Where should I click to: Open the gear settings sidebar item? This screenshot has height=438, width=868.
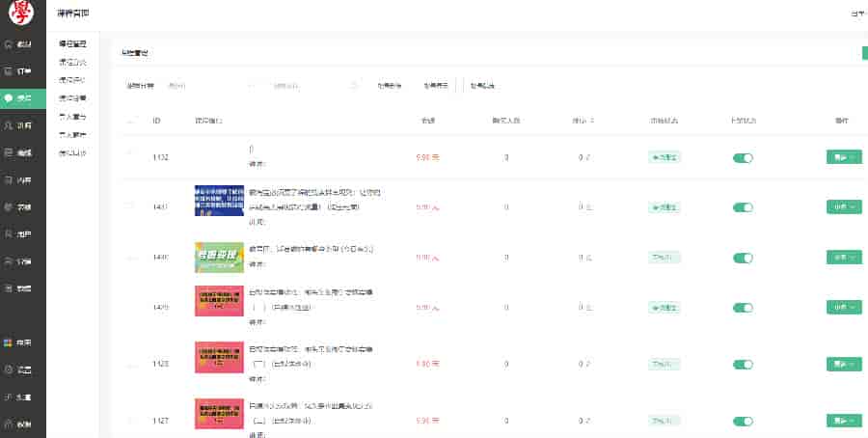(18, 370)
